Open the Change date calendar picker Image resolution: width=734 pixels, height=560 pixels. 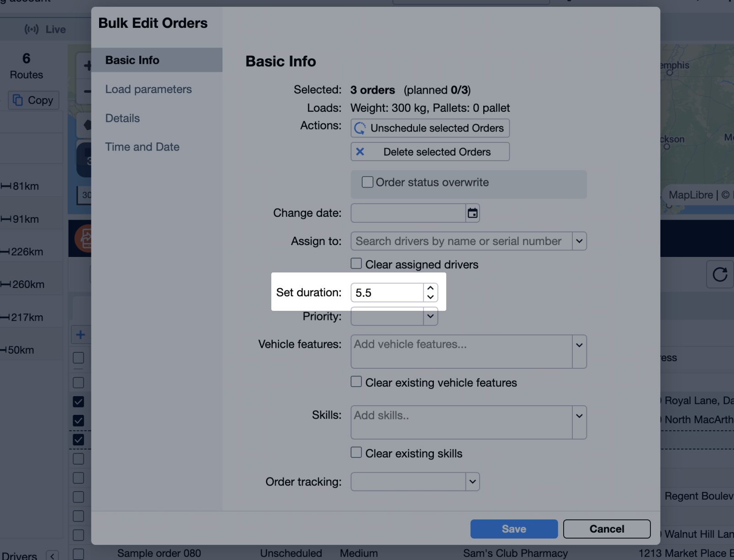(x=472, y=213)
